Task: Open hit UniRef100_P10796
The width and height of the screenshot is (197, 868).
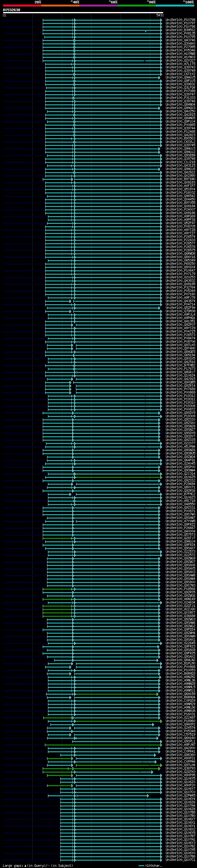Action: point(180,26)
